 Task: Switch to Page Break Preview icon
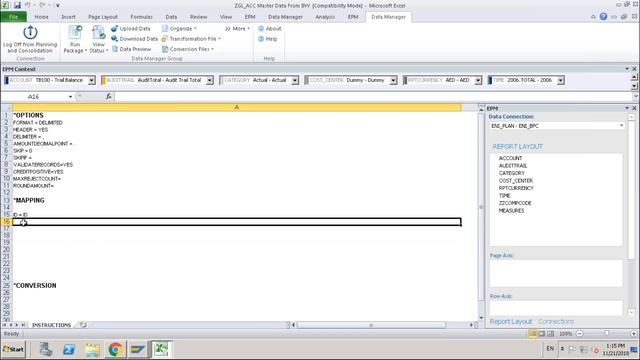pos(551,334)
